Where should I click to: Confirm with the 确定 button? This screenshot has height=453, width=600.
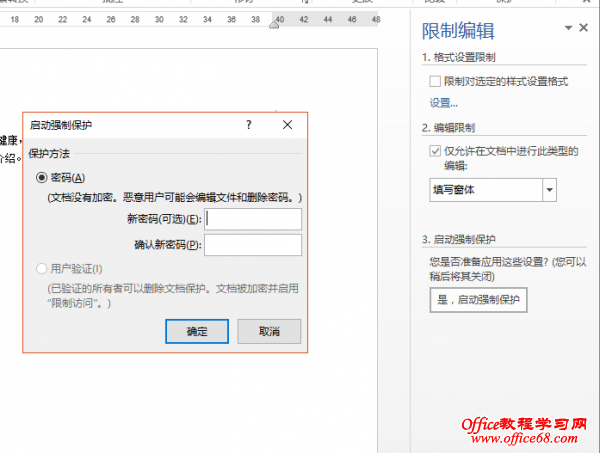[197, 331]
